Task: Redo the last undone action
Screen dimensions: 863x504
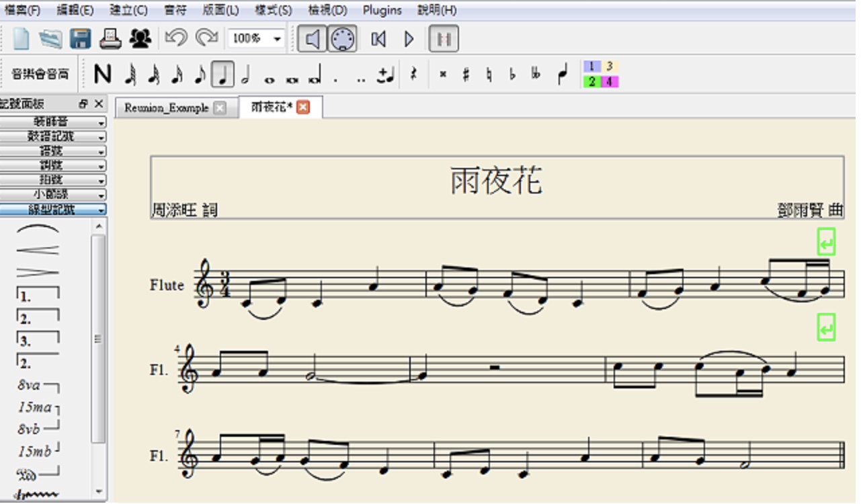Action: coord(206,38)
